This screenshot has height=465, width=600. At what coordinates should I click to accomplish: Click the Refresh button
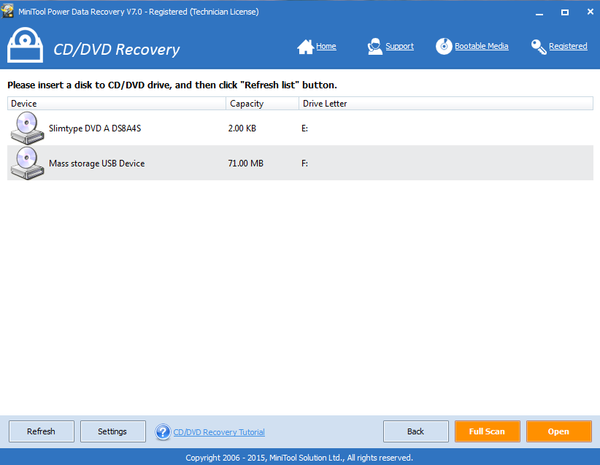pyautogui.click(x=41, y=431)
